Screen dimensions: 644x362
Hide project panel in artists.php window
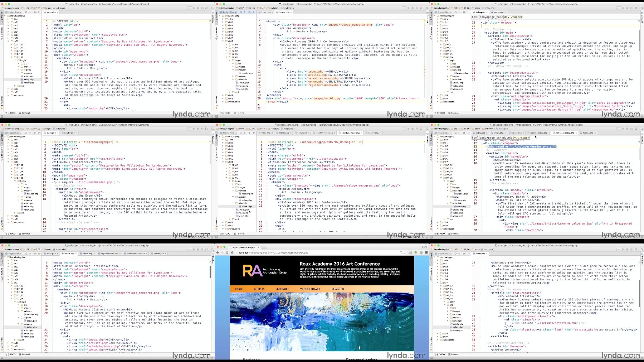coord(39,254)
